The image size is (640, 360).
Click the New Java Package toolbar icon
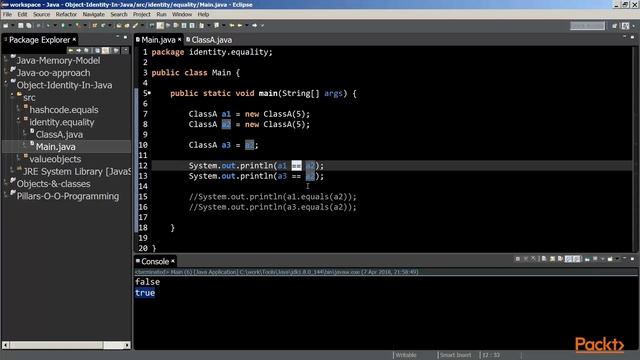click(94, 25)
